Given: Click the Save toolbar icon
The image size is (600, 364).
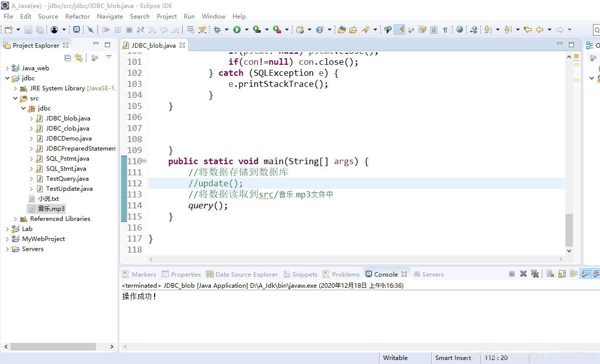Looking at the screenshot, I should 28,30.
